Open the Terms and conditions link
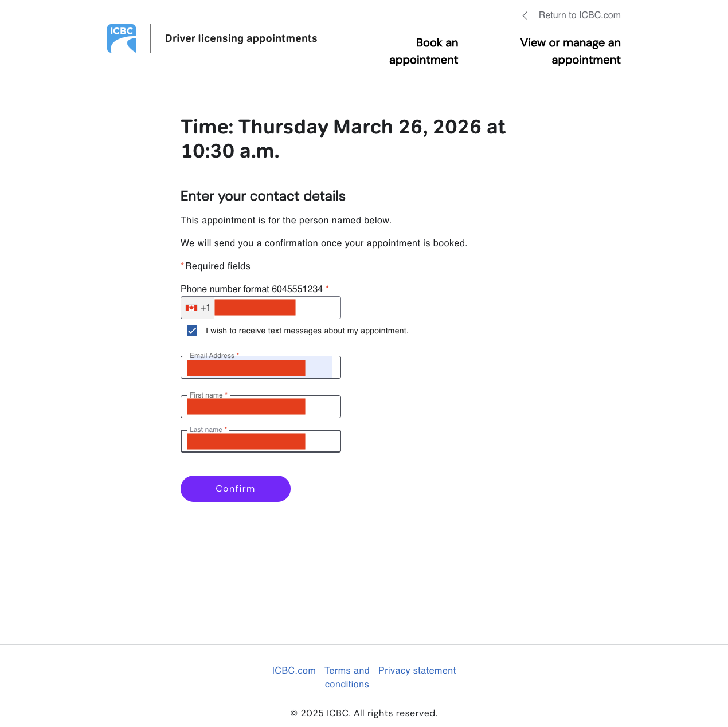Screen dimensions: 728x727 click(x=347, y=677)
